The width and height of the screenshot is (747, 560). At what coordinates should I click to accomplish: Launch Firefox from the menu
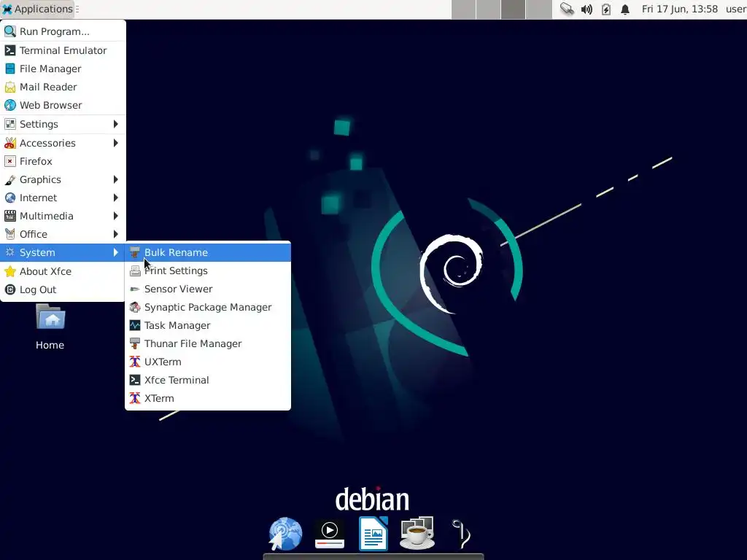click(x=63, y=161)
